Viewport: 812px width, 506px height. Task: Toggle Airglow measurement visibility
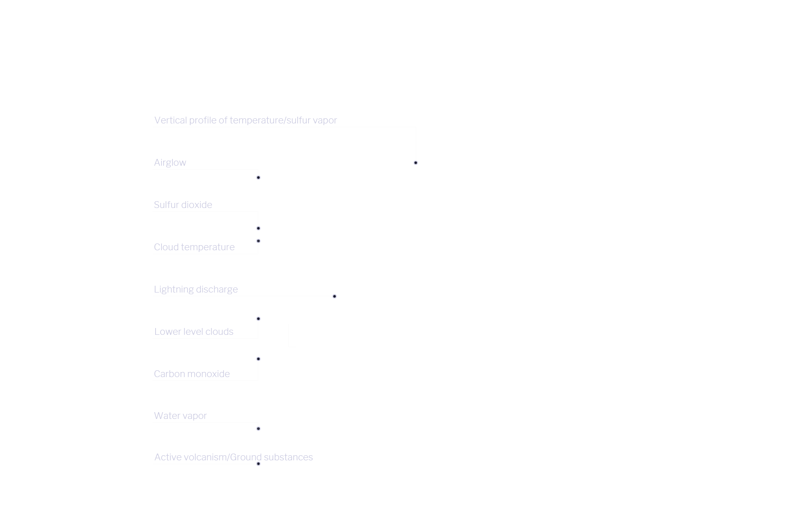click(x=416, y=163)
